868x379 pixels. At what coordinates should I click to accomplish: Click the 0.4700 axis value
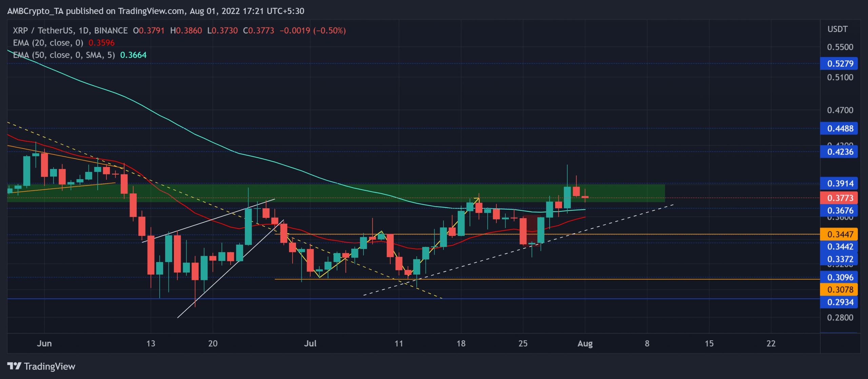pos(840,110)
